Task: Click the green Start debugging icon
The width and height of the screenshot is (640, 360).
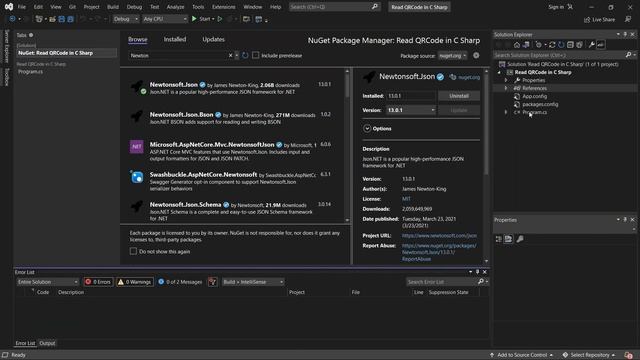Action: pyautogui.click(x=194, y=19)
